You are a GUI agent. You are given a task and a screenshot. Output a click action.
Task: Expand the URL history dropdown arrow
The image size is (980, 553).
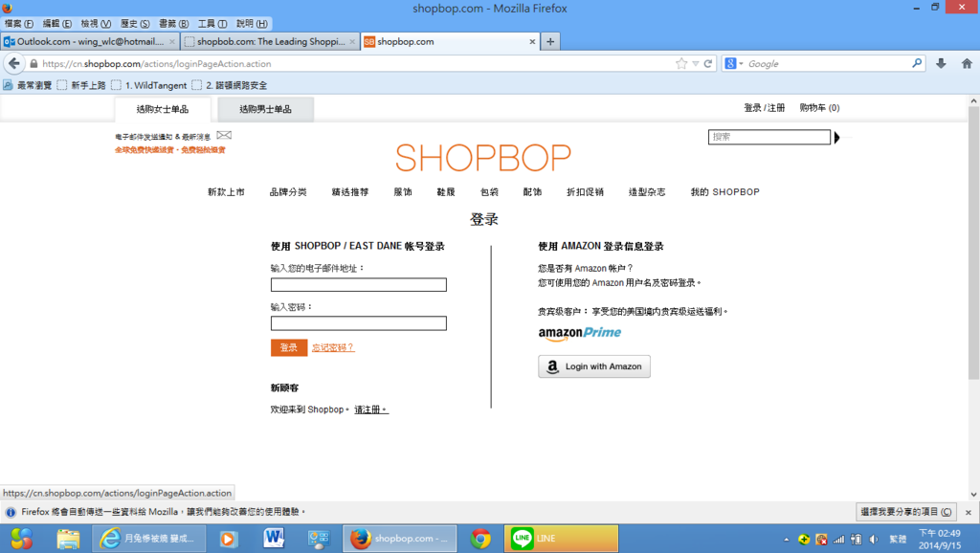pos(695,64)
